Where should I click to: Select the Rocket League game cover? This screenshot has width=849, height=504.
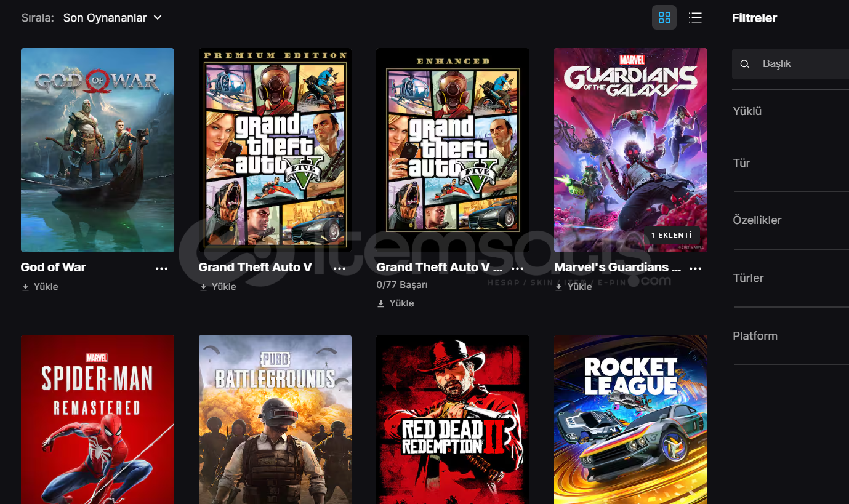[x=630, y=419]
